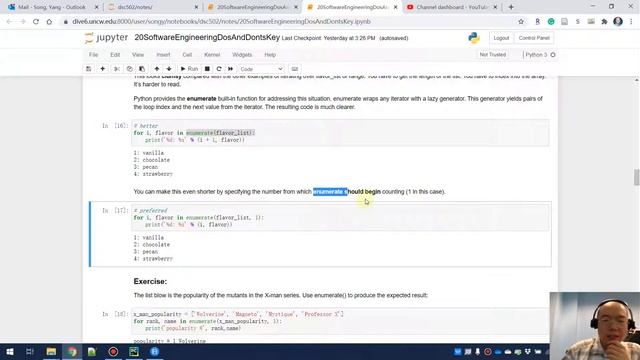This screenshot has height=360, width=640.
Task: Bookmark this page with star icon
Action: (521, 22)
